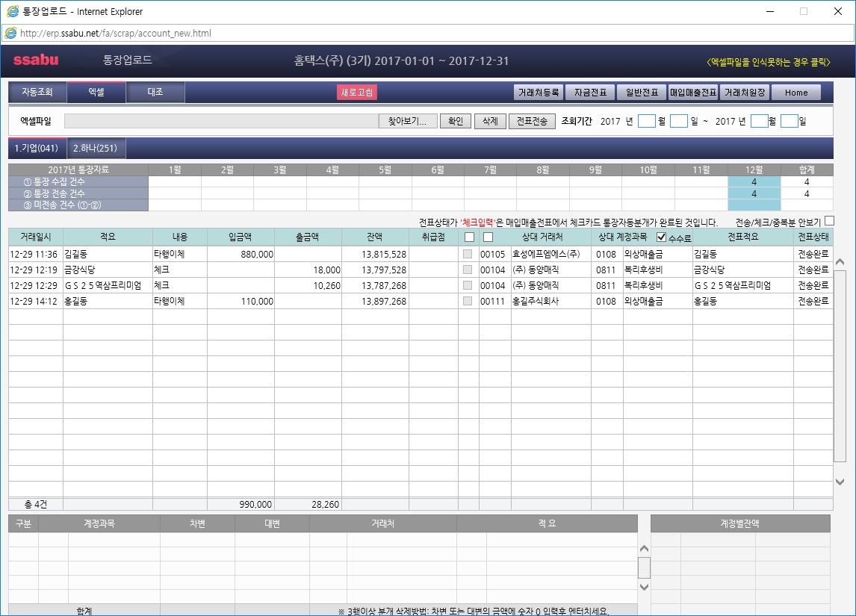Click total deposit 990,000
Viewport: 856px width, 616px height.
click(x=255, y=505)
